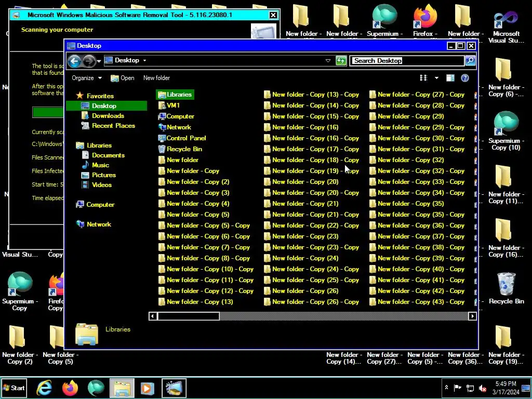
Task: Click New folder in Explorer toolbar
Action: (156, 78)
